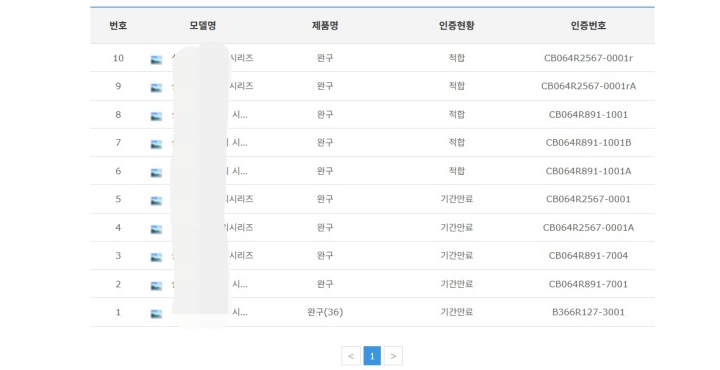Select certification number CB064R891-1001
Viewport: 720px width, 370px height.
588,114
